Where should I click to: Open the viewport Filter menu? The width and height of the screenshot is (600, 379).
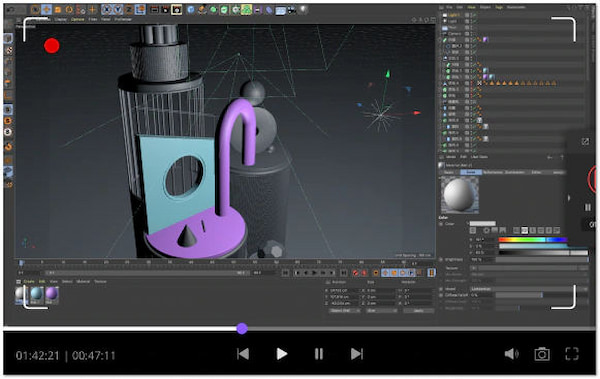point(93,19)
